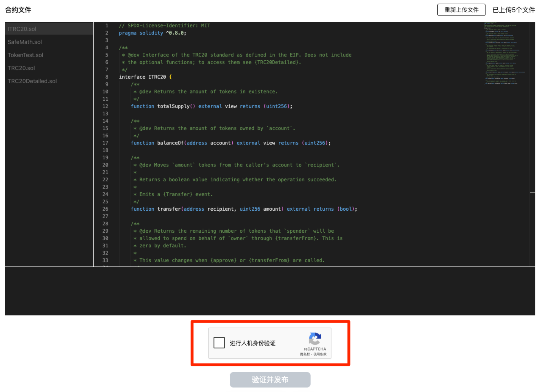Click the totalSupply function declaration line
Screen dimensions: 540x392
[x=211, y=106]
